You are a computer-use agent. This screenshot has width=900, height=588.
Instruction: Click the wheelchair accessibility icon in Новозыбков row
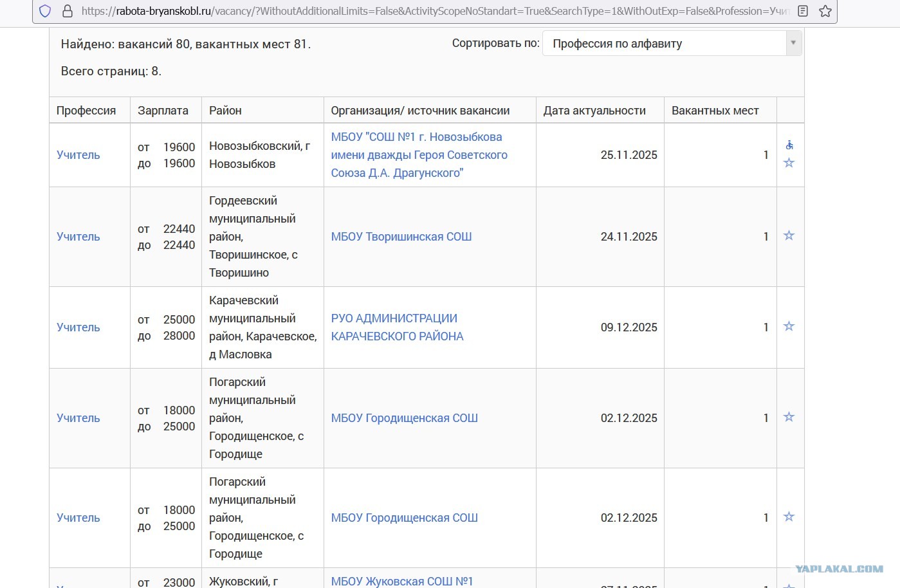789,145
